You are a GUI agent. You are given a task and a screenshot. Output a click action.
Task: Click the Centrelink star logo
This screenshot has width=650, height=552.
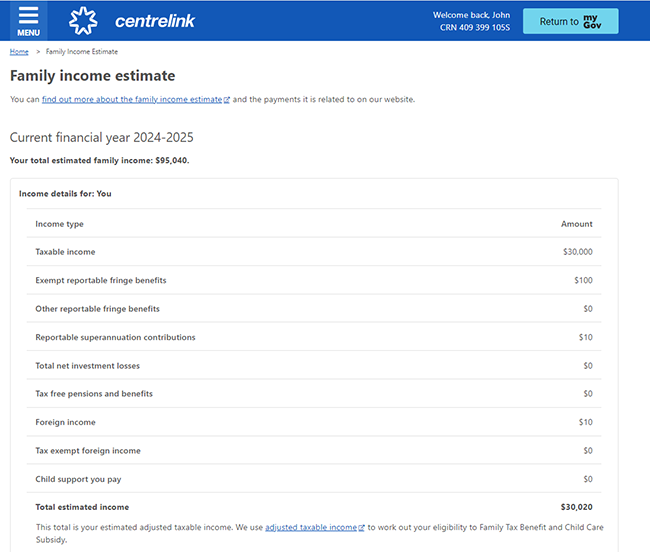(x=83, y=21)
